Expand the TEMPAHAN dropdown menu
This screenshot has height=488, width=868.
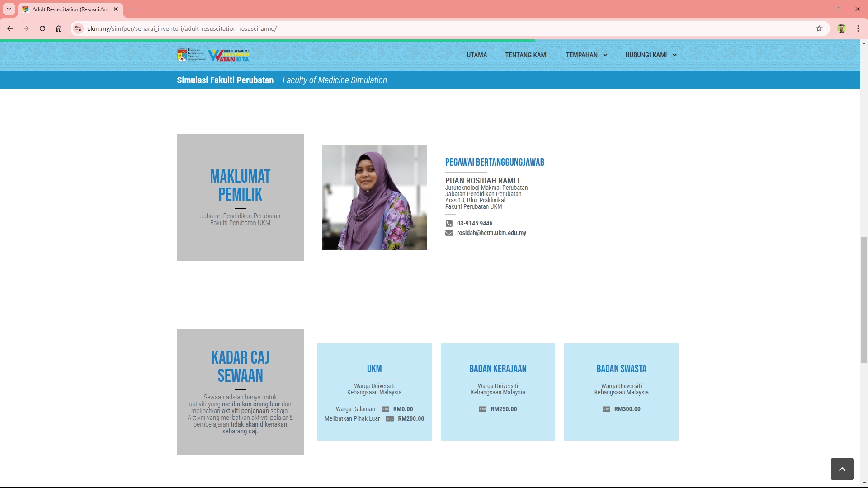pyautogui.click(x=586, y=55)
